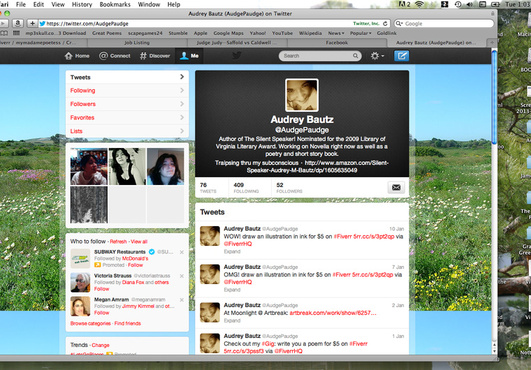Dismiss SUBWAY Restaurants suggestion
This screenshot has height=370, width=531.
[182, 252]
